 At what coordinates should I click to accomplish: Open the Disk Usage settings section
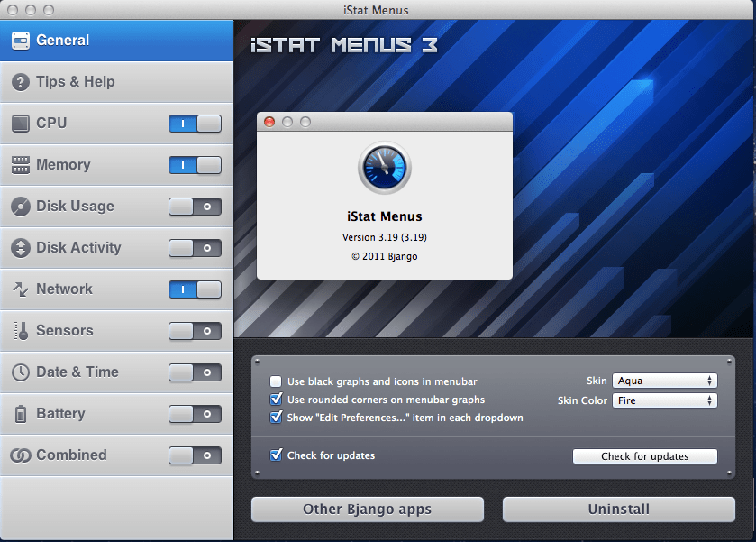116,207
